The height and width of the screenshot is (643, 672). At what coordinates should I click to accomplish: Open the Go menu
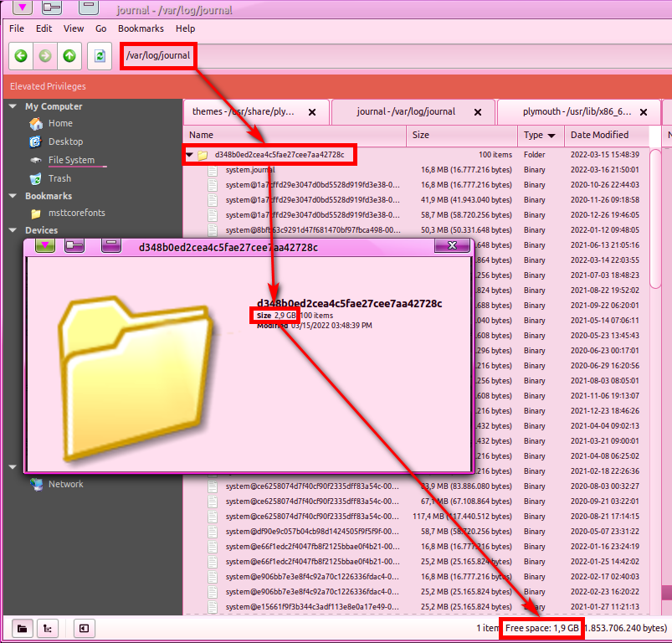coord(100,28)
